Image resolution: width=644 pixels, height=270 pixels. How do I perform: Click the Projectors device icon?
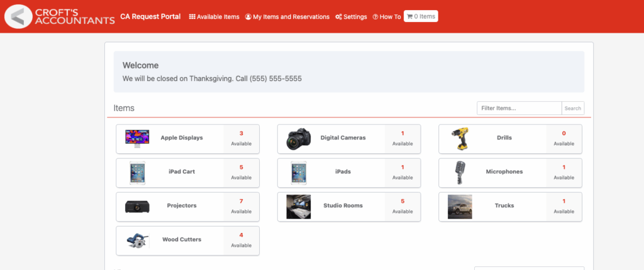[x=137, y=207]
